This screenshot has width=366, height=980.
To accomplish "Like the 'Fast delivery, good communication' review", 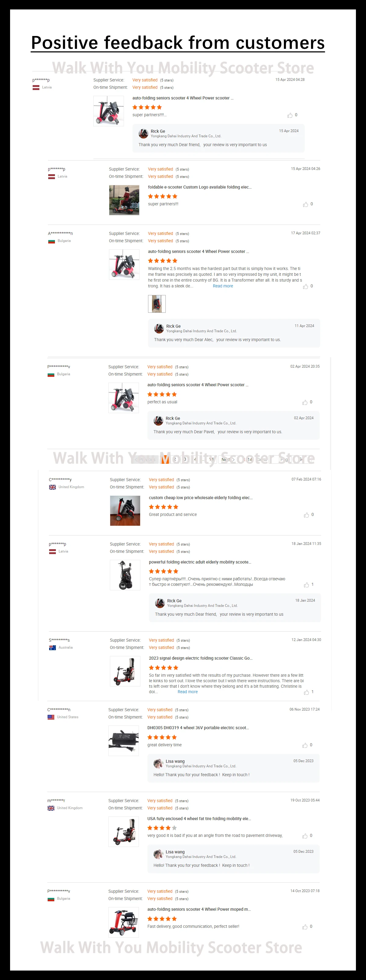I will pyautogui.click(x=305, y=927).
